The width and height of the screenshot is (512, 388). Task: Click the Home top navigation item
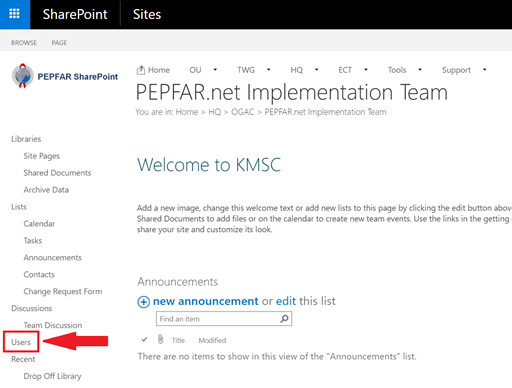pyautogui.click(x=159, y=70)
